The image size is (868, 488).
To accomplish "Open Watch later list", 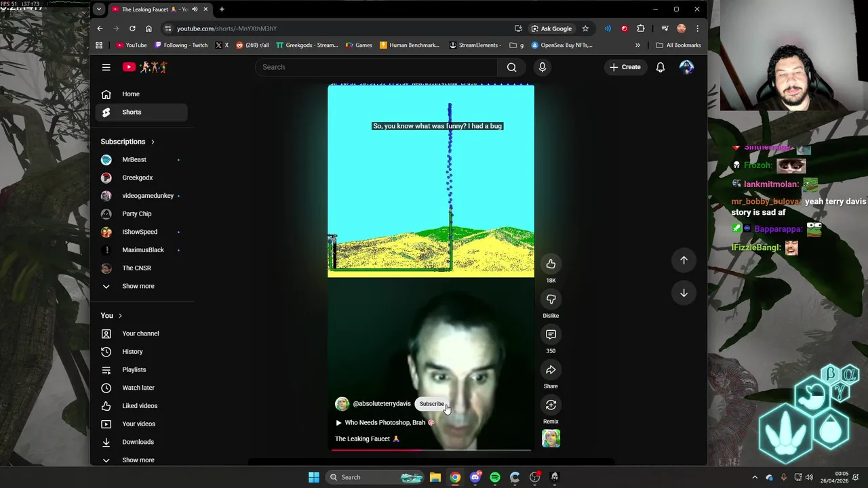I will pyautogui.click(x=140, y=388).
